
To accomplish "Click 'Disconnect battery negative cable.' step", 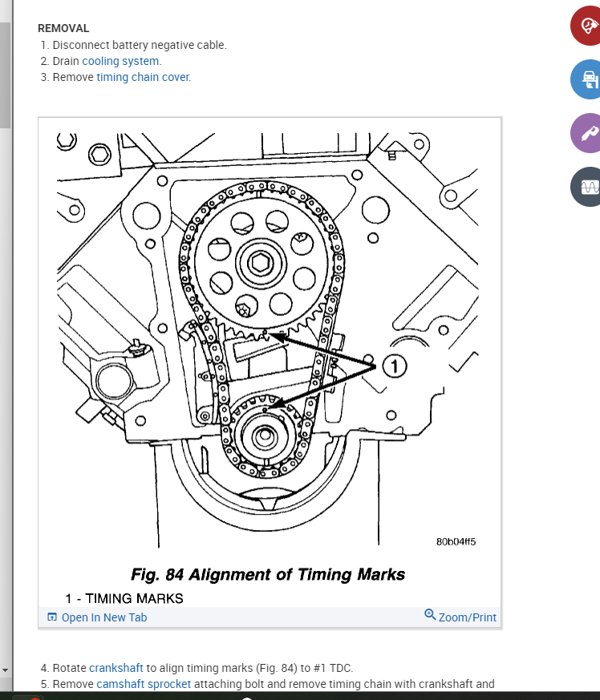I will pyautogui.click(x=140, y=45).
